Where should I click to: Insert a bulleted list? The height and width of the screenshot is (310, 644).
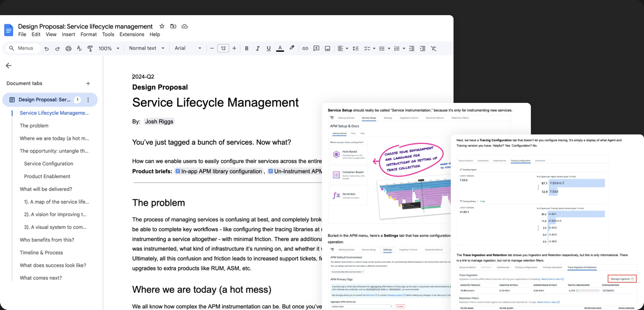[x=382, y=48]
